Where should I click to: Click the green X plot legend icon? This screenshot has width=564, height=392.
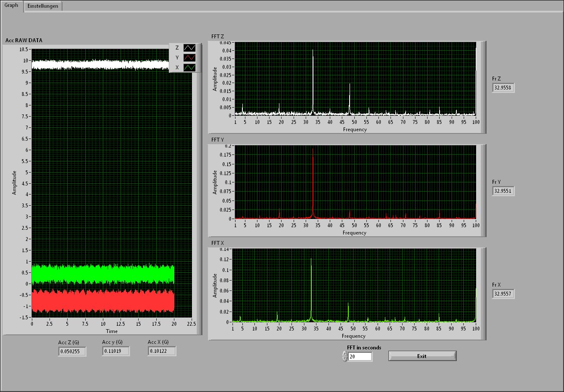point(189,68)
